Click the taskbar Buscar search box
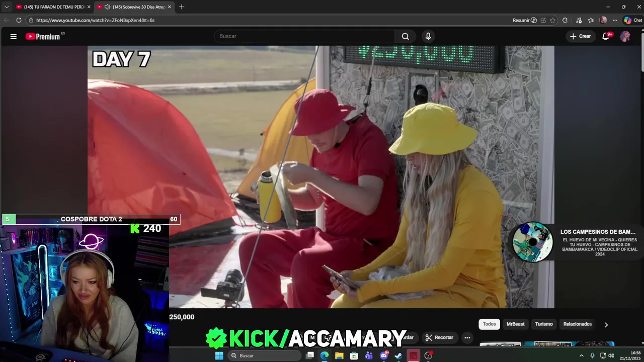644x362 pixels. pyautogui.click(x=264, y=355)
